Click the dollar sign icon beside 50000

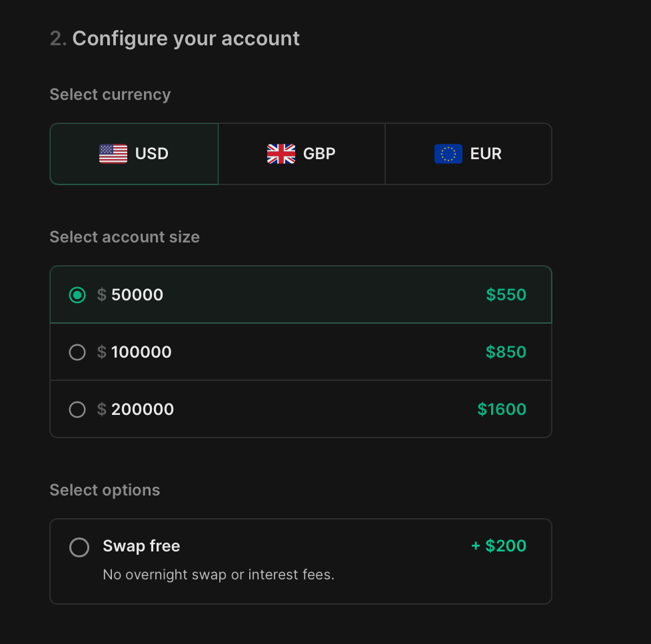102,295
